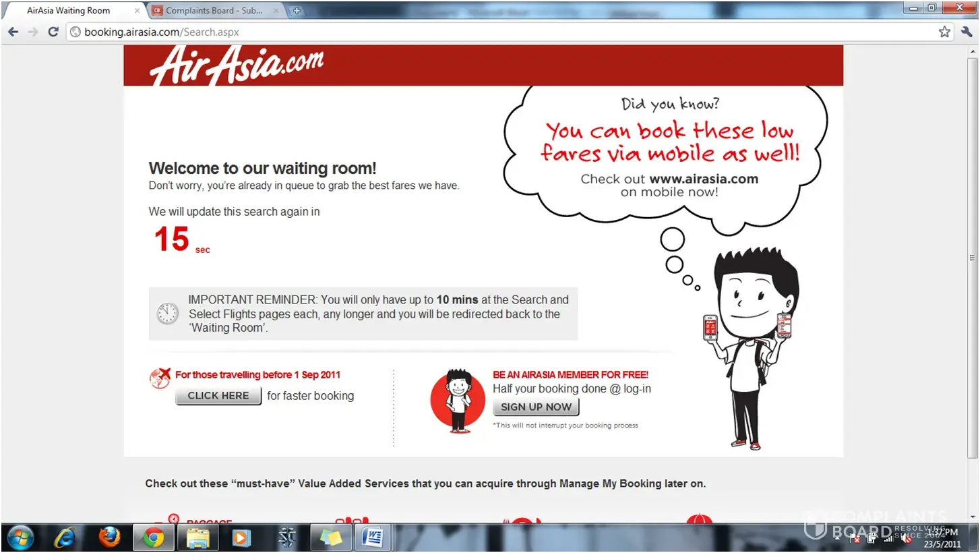Click the SIGN UP NOW button
The width and height of the screenshot is (980, 553).
point(536,407)
